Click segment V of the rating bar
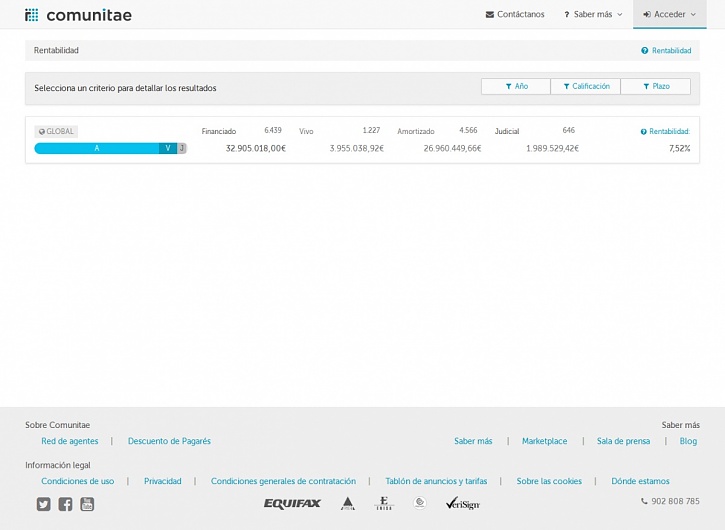Viewport: 725px width, 530px height. 168,148
